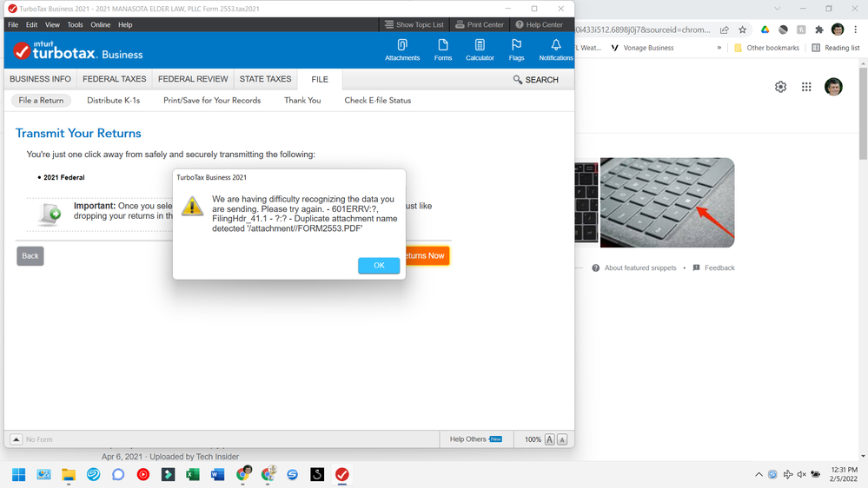This screenshot has width=868, height=488.
Task: Open the Google apps grid
Action: [x=806, y=87]
